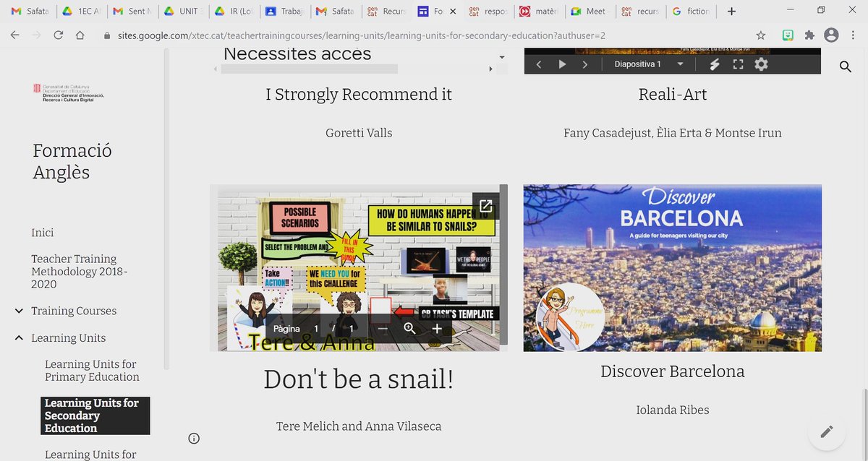Reload the current page
Screen dimensions: 868x461
pyautogui.click(x=59, y=35)
